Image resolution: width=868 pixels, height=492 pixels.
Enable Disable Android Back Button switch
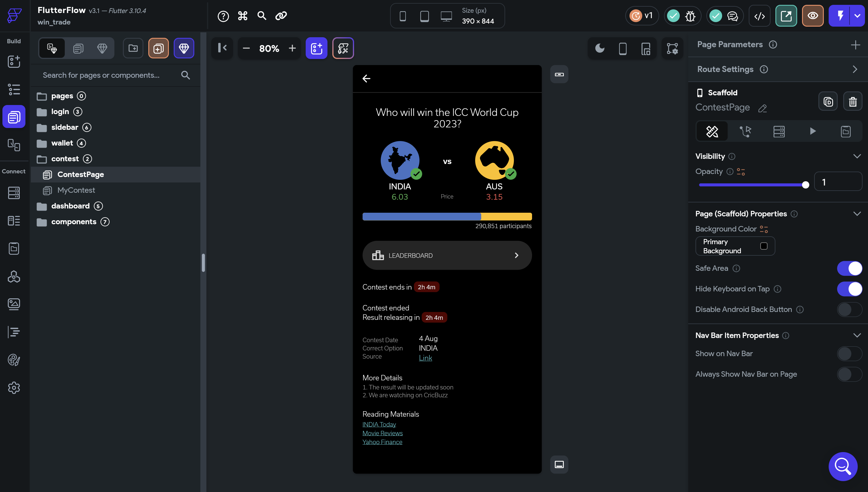pos(850,310)
